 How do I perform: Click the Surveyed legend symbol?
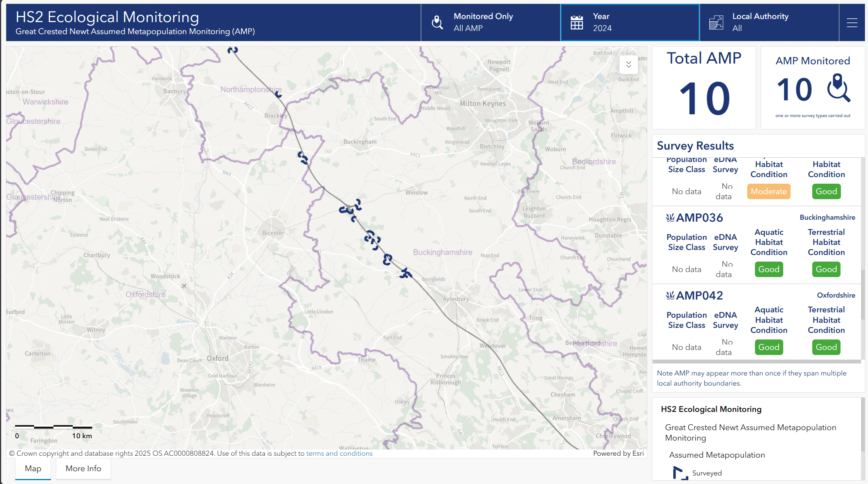[680, 473]
